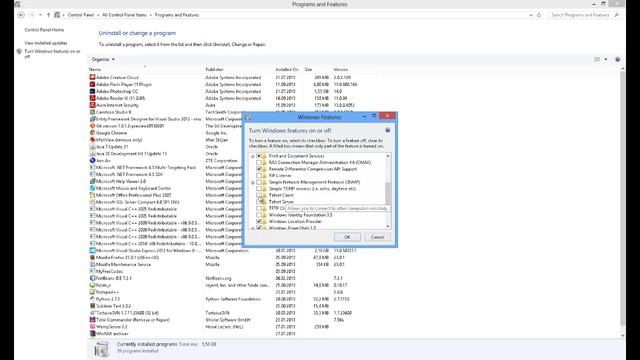Select the Microsoft Mouse and Keyboard Center icon
Image resolution: width=640 pixels, height=360 pixels.
click(x=92, y=188)
